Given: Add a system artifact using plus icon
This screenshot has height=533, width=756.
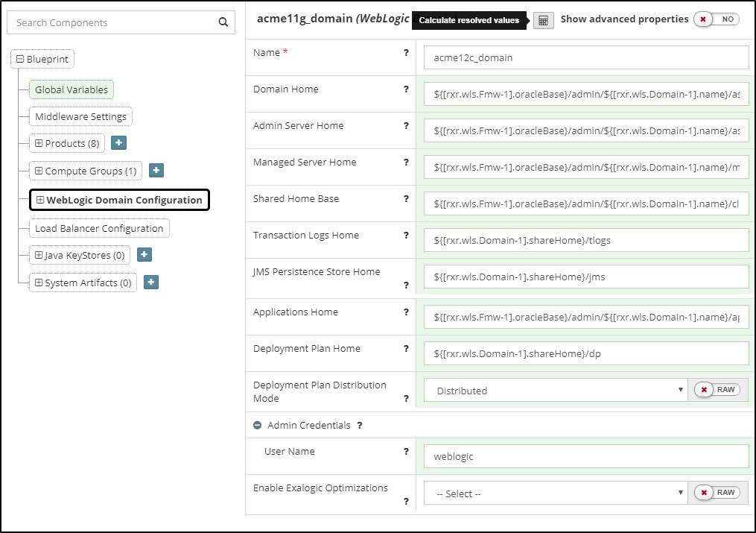Looking at the screenshot, I should click(x=150, y=283).
